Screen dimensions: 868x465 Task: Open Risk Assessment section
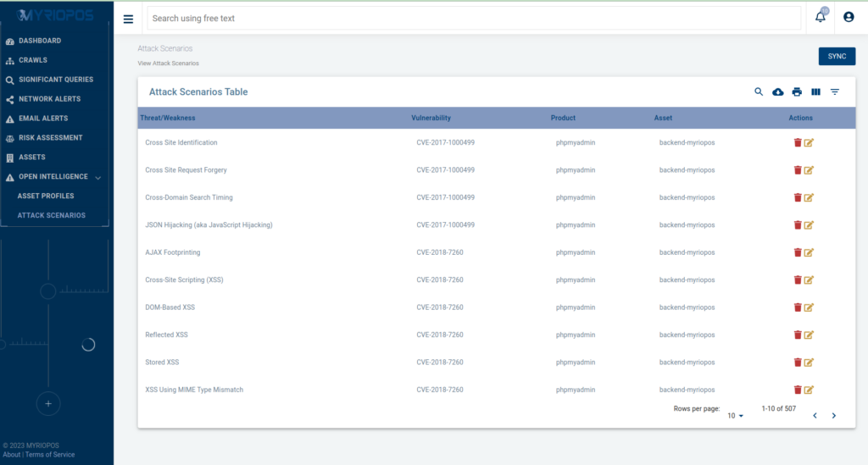point(50,138)
